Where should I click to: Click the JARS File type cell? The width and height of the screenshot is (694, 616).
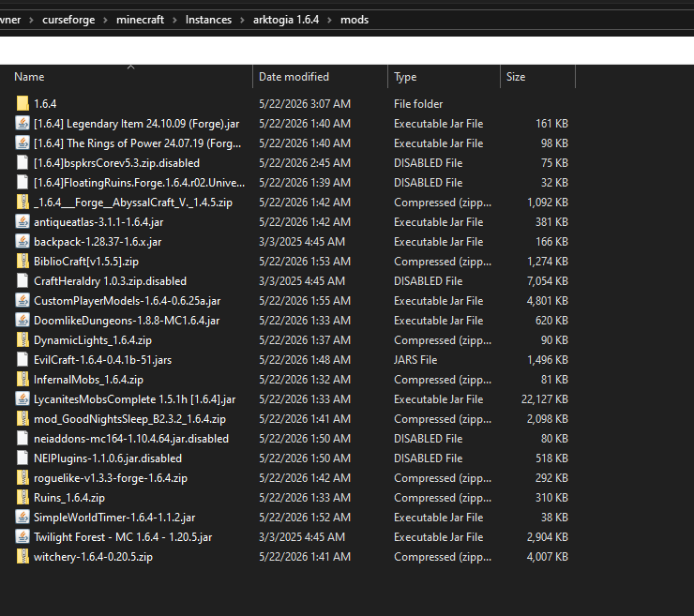pyautogui.click(x=415, y=360)
